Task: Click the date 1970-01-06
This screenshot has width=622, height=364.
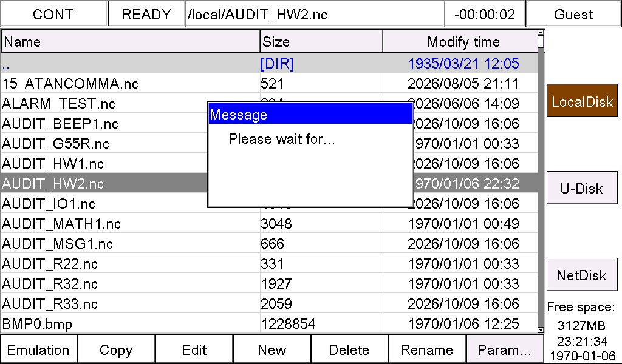Action: (582, 356)
